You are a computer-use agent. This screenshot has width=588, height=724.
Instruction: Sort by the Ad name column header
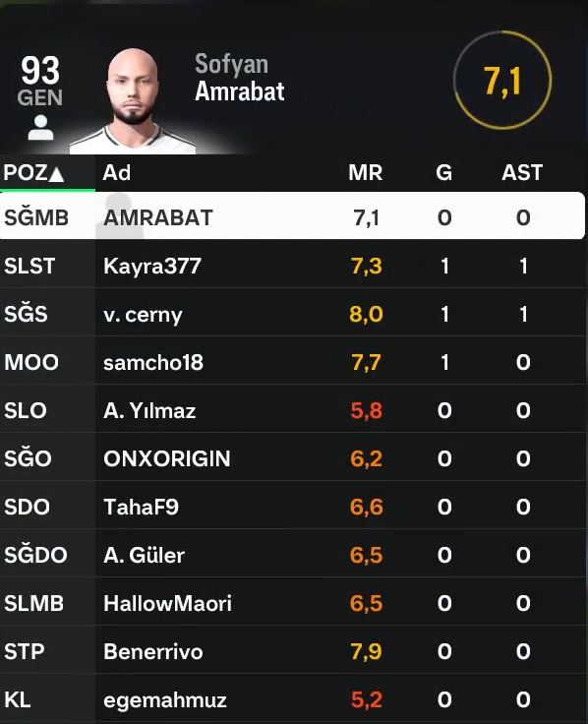pos(117,173)
